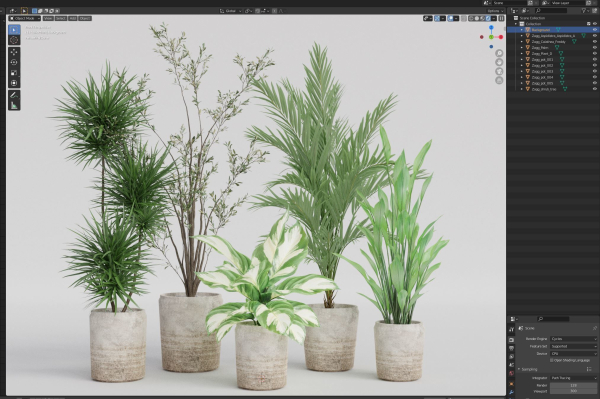Open the Device CPU dropdown

point(574,353)
